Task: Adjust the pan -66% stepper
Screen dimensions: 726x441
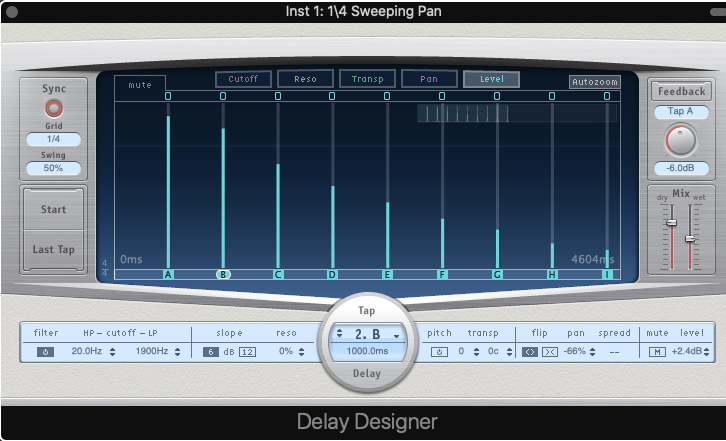Action: (x=592, y=352)
